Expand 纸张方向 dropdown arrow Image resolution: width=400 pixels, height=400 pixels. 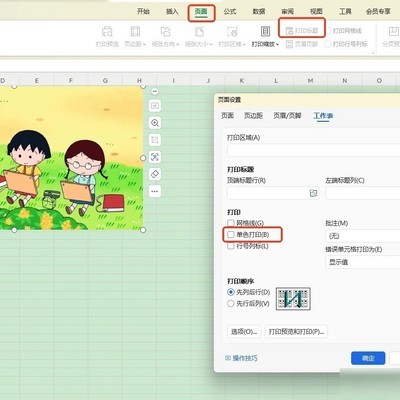click(x=178, y=45)
